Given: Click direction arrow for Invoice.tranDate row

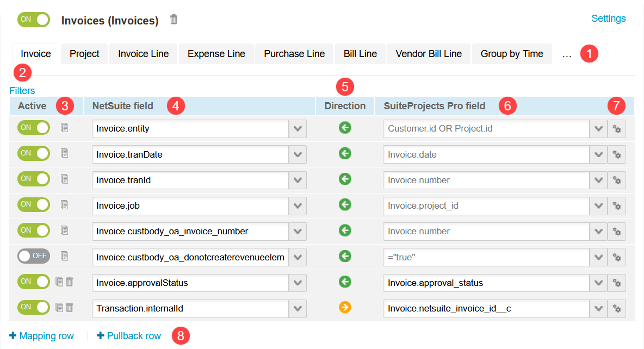Looking at the screenshot, I should tap(345, 153).
